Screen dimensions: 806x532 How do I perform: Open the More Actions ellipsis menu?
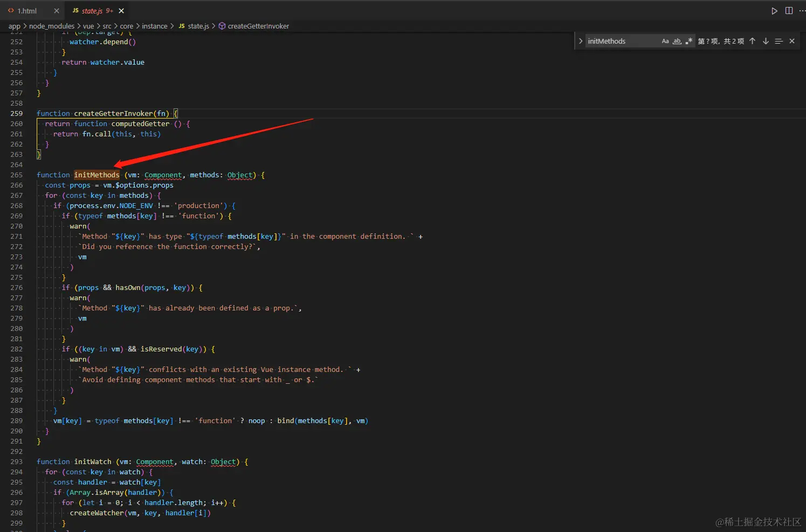802,11
